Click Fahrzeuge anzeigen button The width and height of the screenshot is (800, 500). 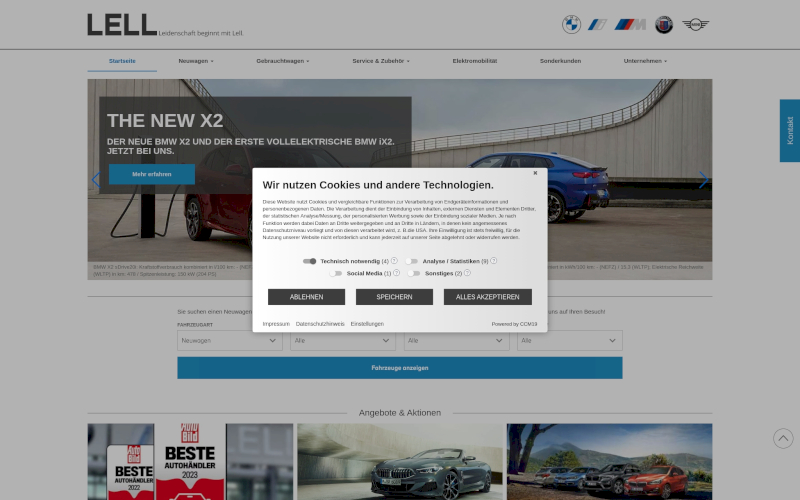400,368
